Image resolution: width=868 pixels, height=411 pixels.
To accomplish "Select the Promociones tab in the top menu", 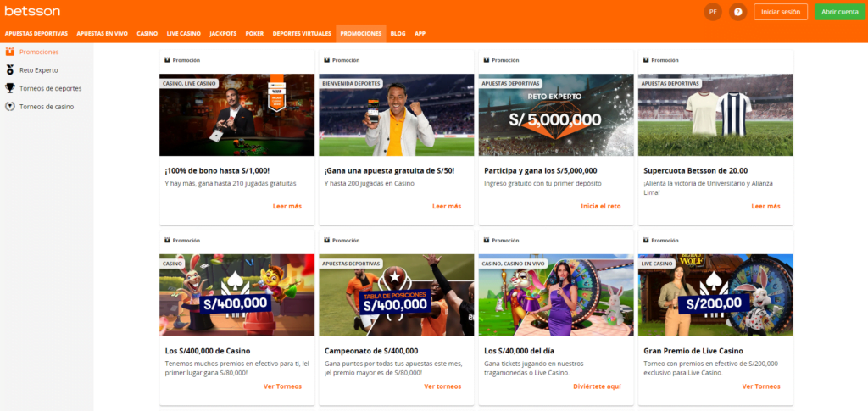I will pos(361,33).
